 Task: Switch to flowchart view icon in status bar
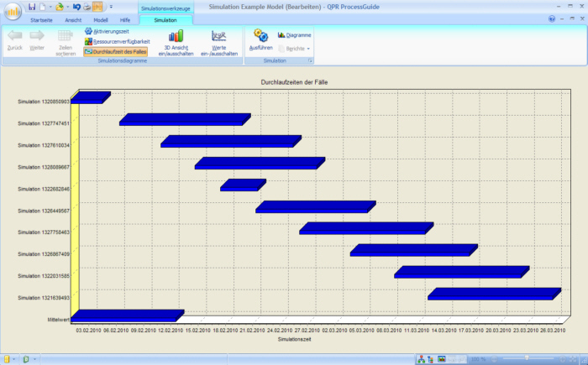(x=422, y=359)
